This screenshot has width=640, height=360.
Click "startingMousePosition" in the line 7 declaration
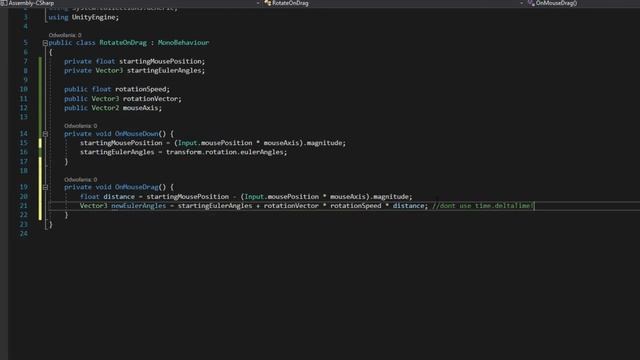tap(160, 61)
